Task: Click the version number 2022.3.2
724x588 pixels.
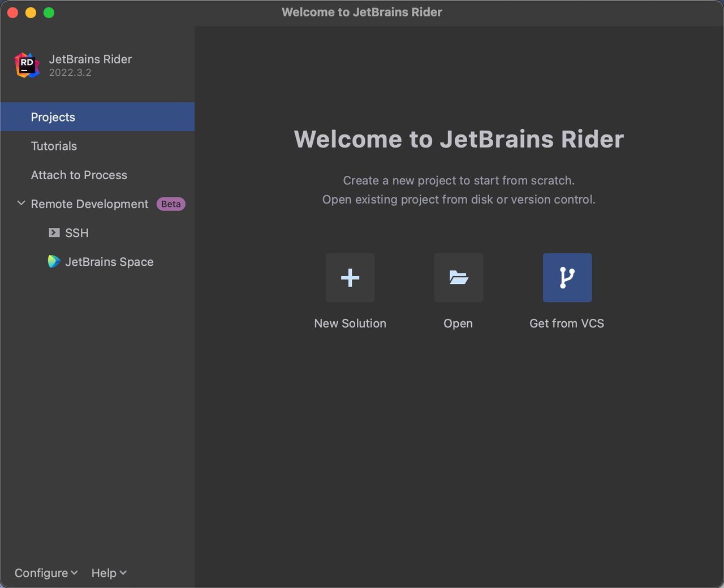Action: (x=70, y=72)
